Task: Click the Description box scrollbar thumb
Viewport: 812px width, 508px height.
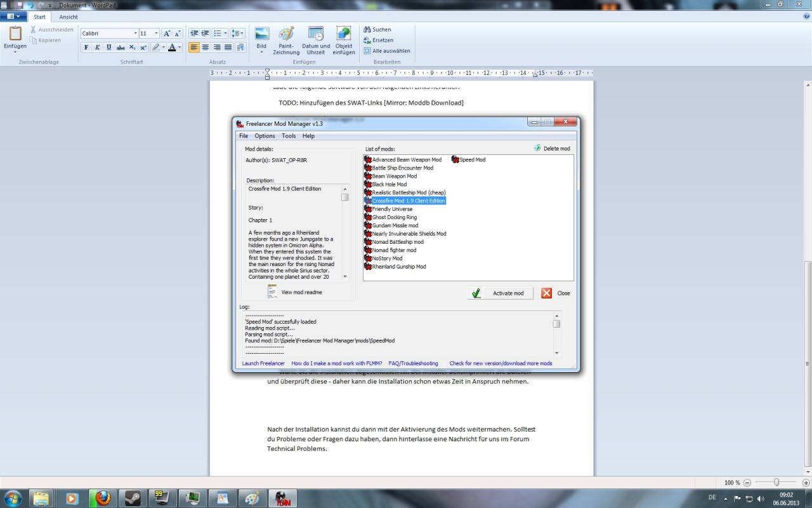Action: coord(345,197)
